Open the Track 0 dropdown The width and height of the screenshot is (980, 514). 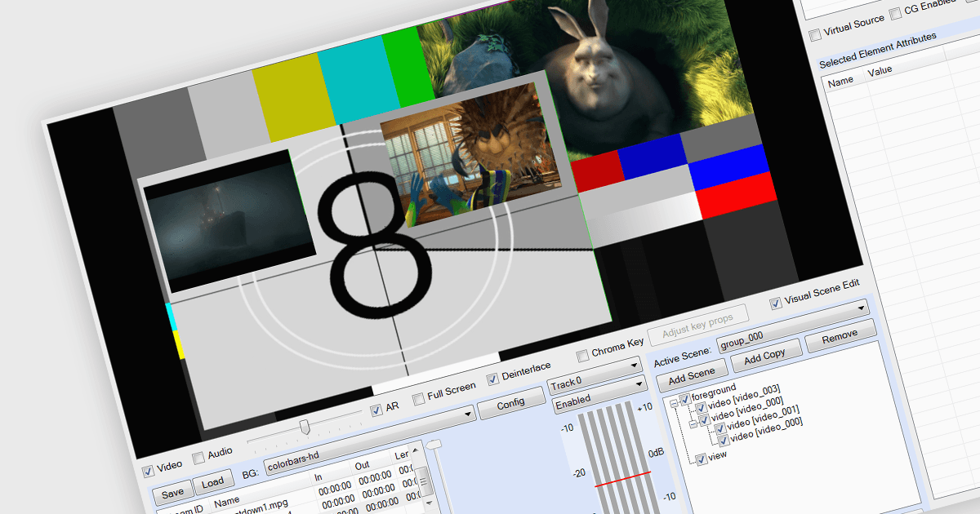[x=597, y=378]
